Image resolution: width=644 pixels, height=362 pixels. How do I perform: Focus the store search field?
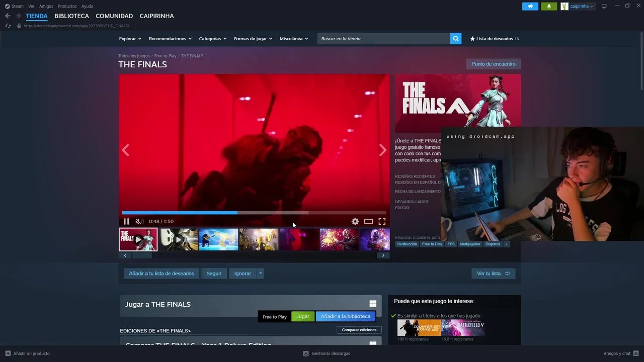383,39
